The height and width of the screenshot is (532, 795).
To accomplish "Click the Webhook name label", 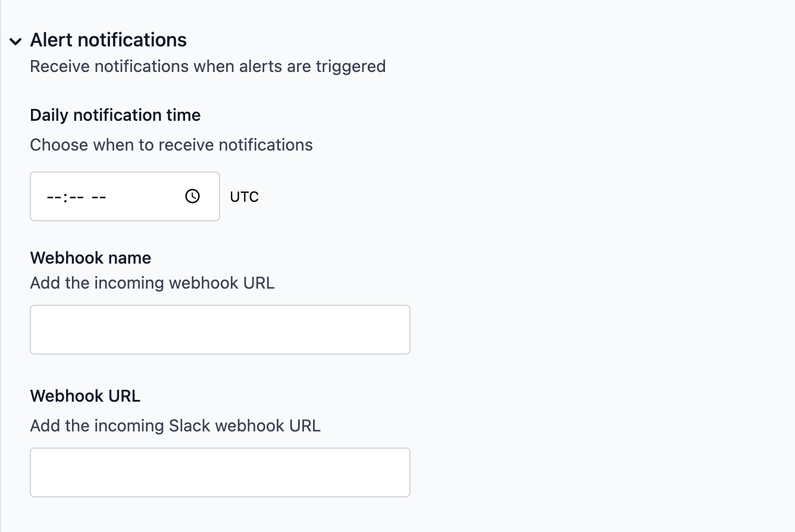I will coord(90,258).
